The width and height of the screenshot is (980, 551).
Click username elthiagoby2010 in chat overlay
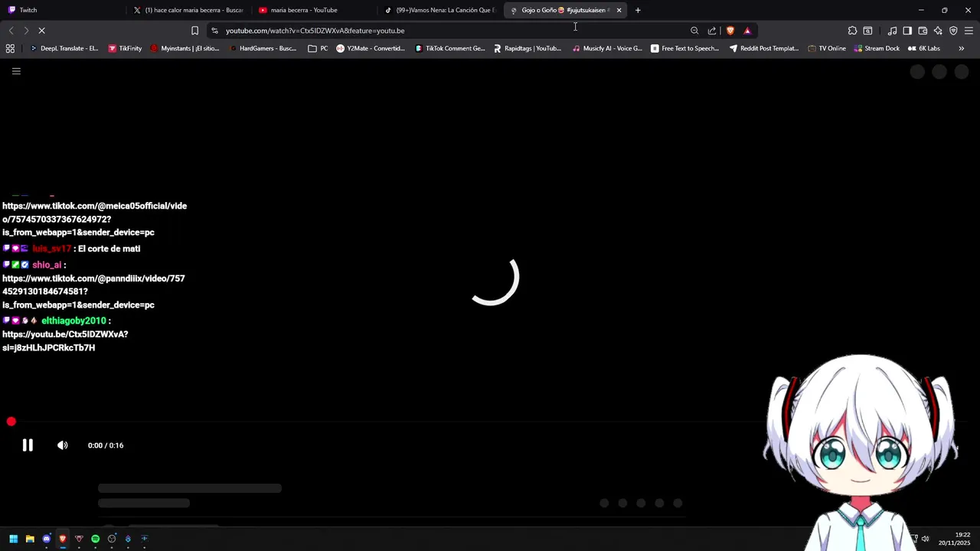tap(73, 321)
